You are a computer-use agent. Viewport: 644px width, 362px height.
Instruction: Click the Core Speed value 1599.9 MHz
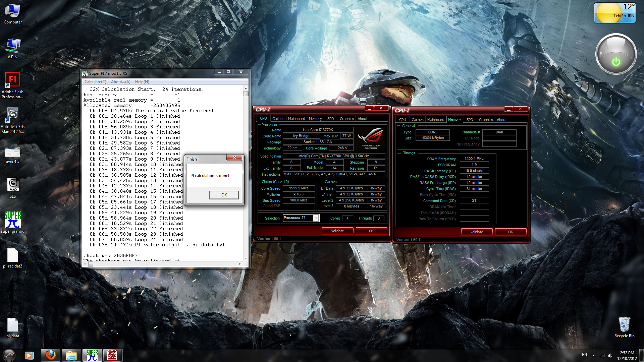(299, 188)
